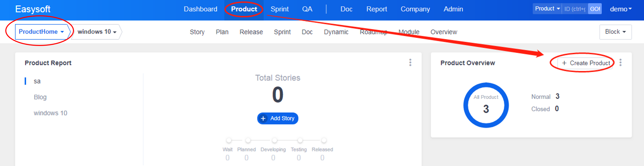
Task: Select windows 10 in Product Report list
Action: pos(50,113)
